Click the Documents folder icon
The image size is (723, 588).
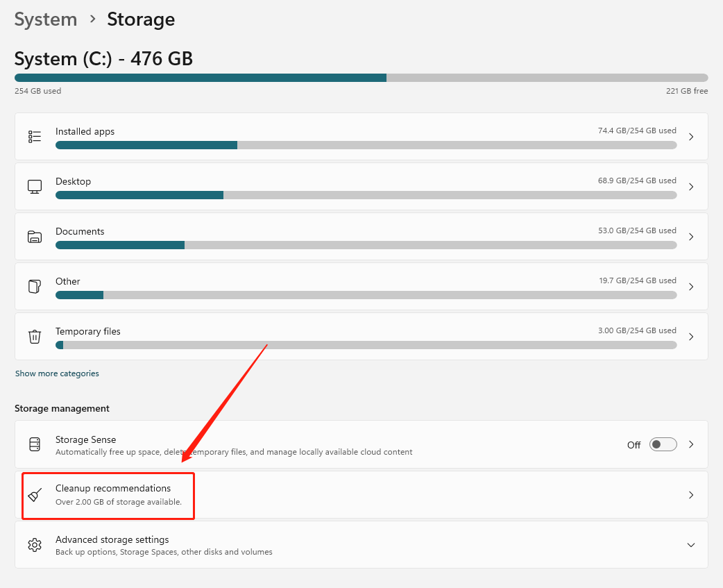click(35, 237)
